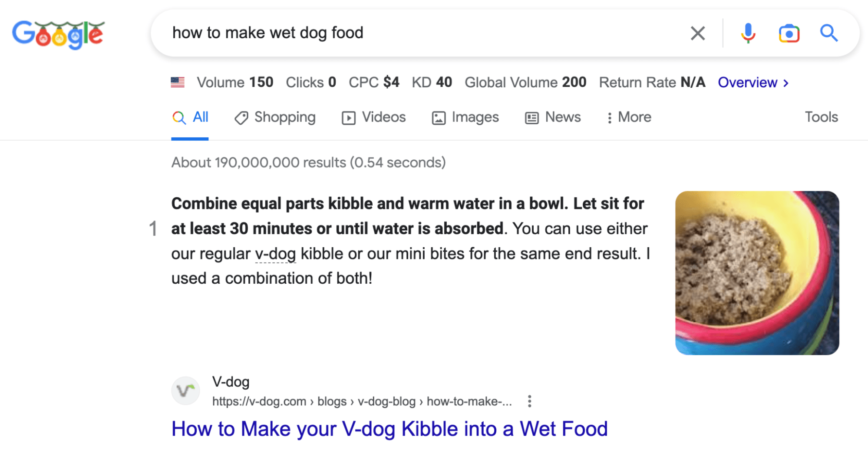The image size is (868, 457).
Task: Click the Shopping tag icon
Action: pos(242,117)
